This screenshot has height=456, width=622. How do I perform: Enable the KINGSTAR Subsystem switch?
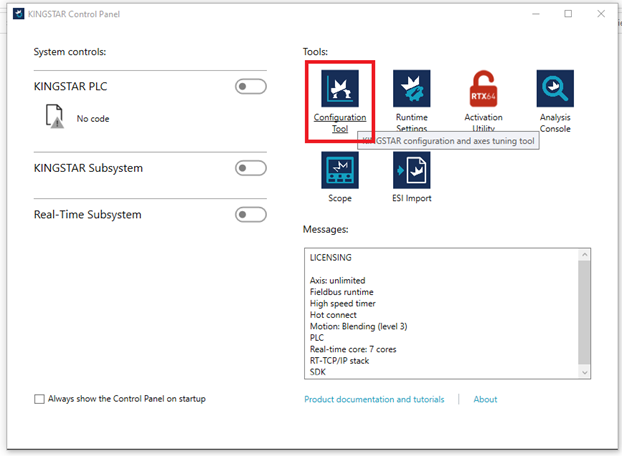251,168
